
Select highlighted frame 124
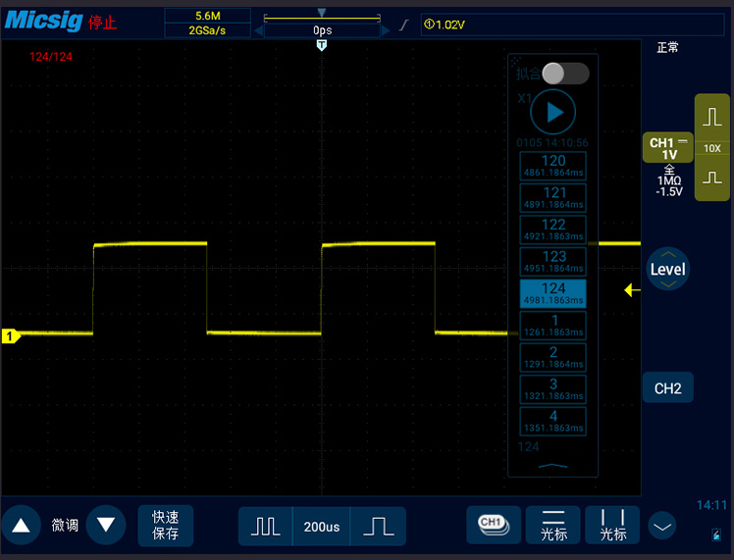[x=552, y=293]
